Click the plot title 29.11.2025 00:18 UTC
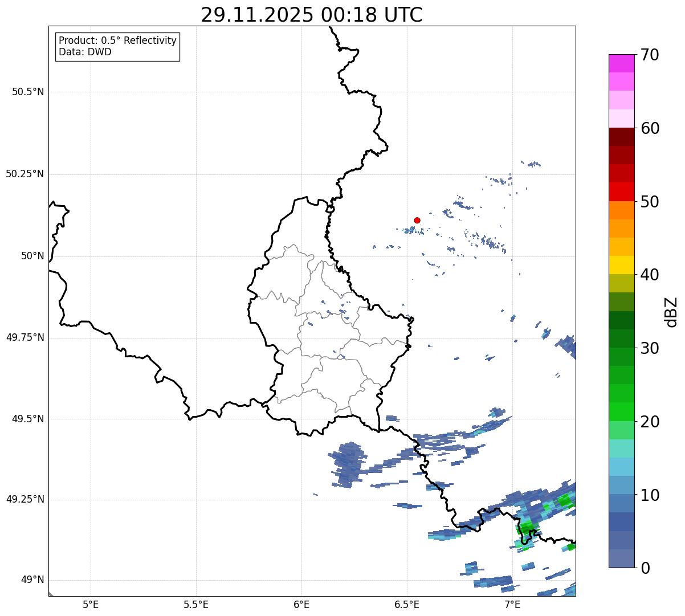This screenshot has width=685, height=616. (312, 15)
